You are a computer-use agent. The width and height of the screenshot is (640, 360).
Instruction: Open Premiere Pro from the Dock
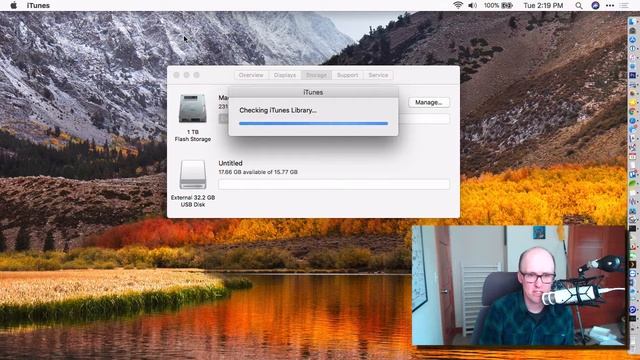632,75
